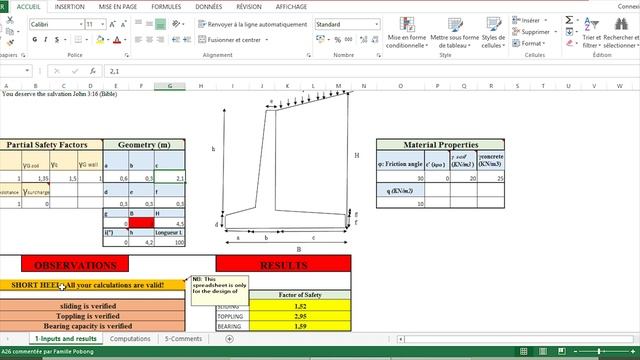Open the Calibri font name dropdown
The width and height of the screenshot is (640, 360).
tap(80, 24)
